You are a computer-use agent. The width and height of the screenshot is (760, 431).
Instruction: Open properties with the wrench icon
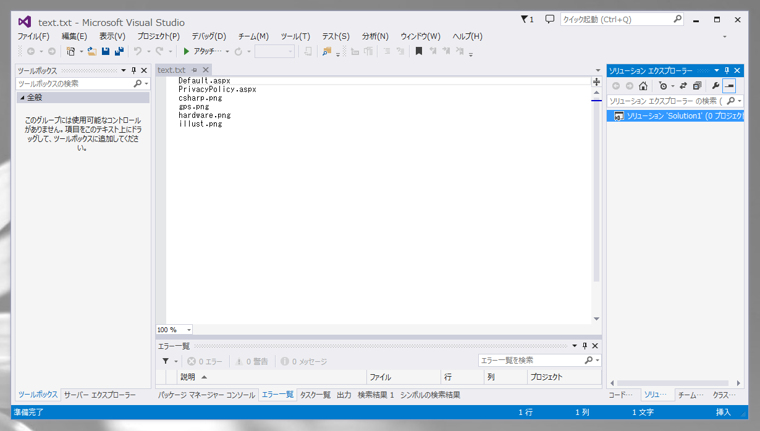click(715, 86)
